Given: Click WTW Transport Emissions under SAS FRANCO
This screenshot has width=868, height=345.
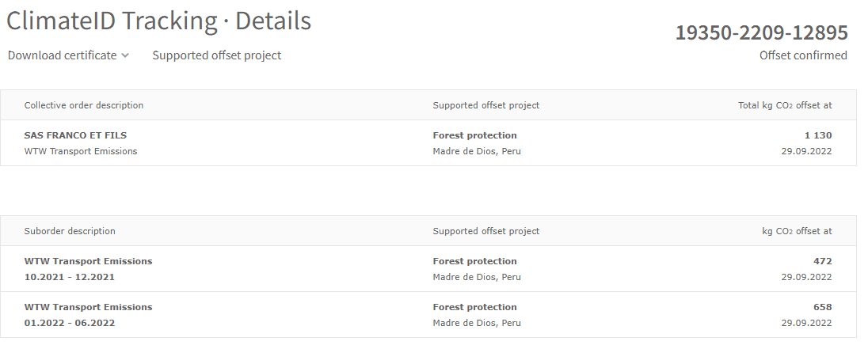Looking at the screenshot, I should tap(81, 151).
